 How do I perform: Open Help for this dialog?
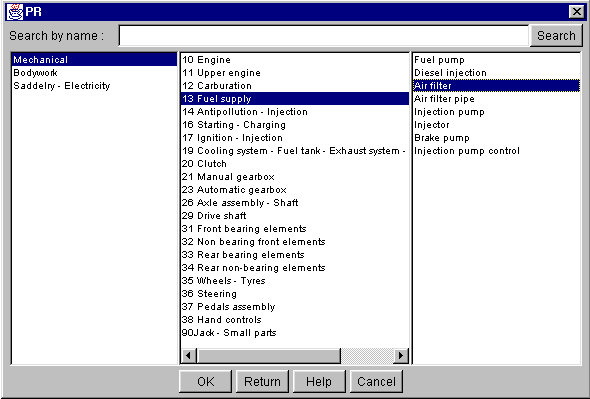[x=319, y=382]
